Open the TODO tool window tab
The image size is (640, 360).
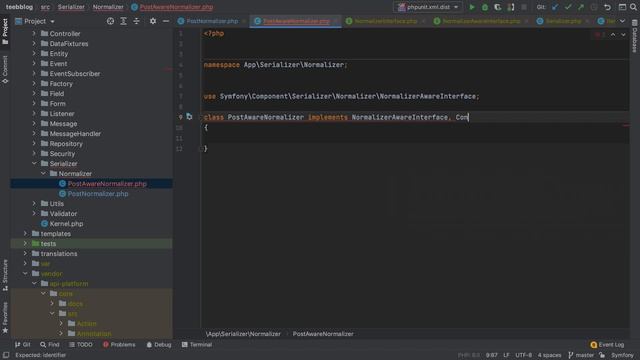click(81, 344)
